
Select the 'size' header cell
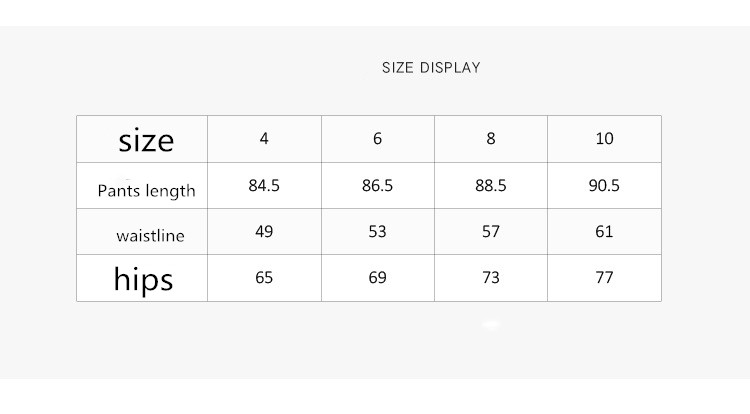(x=146, y=140)
